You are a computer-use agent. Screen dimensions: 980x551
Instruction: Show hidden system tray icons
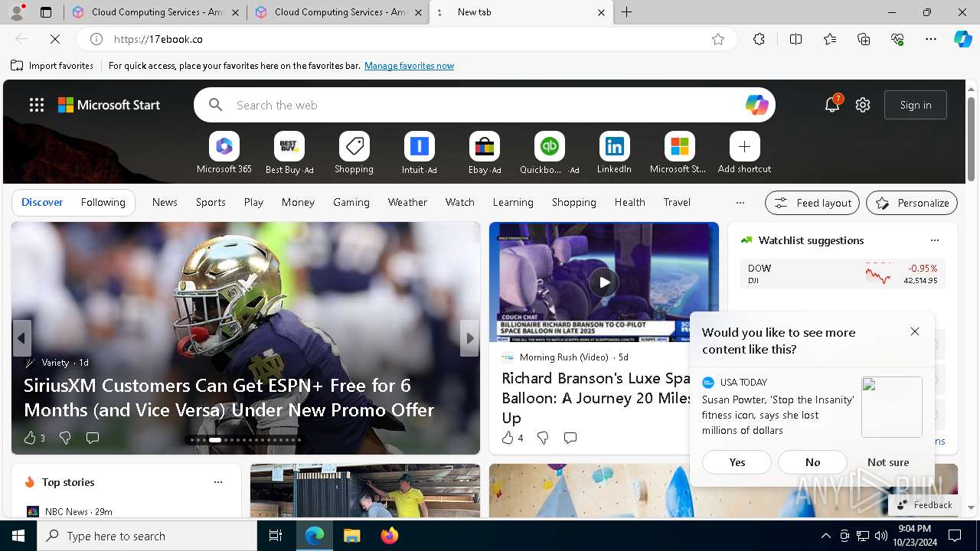(x=825, y=536)
